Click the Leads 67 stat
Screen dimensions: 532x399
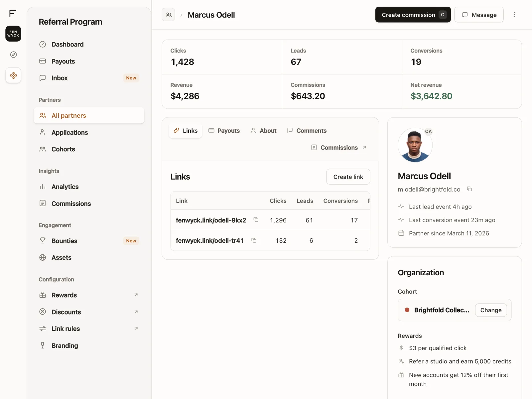[x=342, y=57]
